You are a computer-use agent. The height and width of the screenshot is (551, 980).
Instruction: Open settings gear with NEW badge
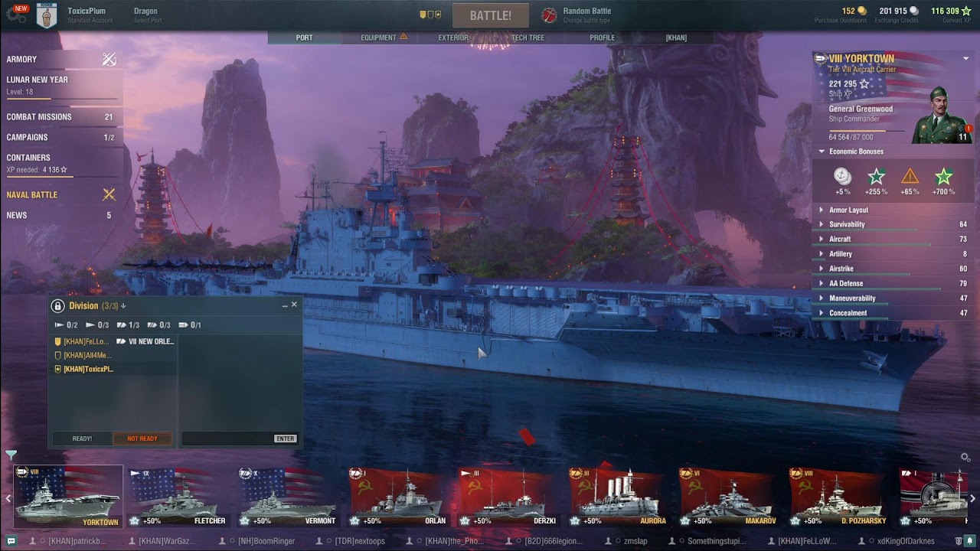pyautogui.click(x=16, y=13)
